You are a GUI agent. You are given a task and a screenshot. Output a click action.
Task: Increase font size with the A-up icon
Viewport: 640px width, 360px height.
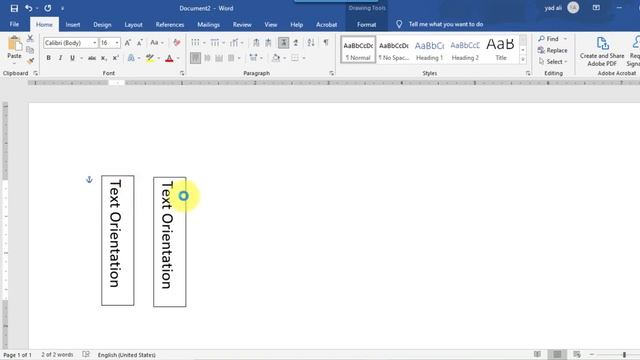(128, 43)
